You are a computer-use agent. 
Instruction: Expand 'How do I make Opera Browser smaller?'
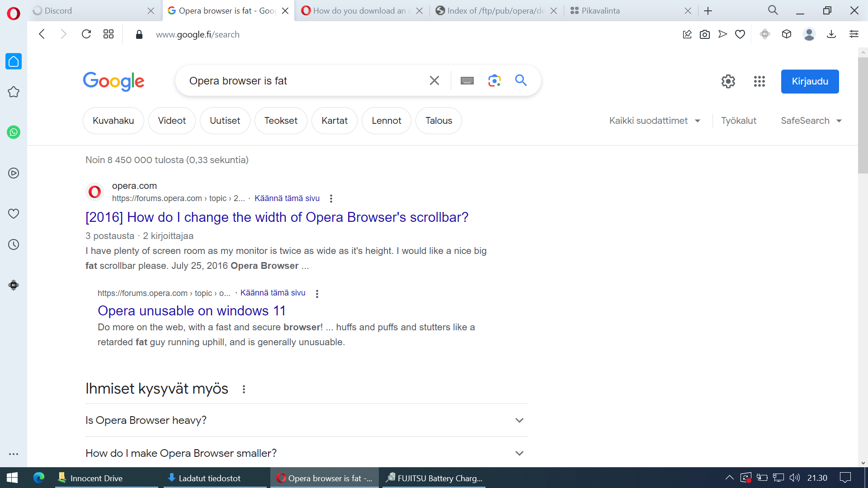(307, 453)
